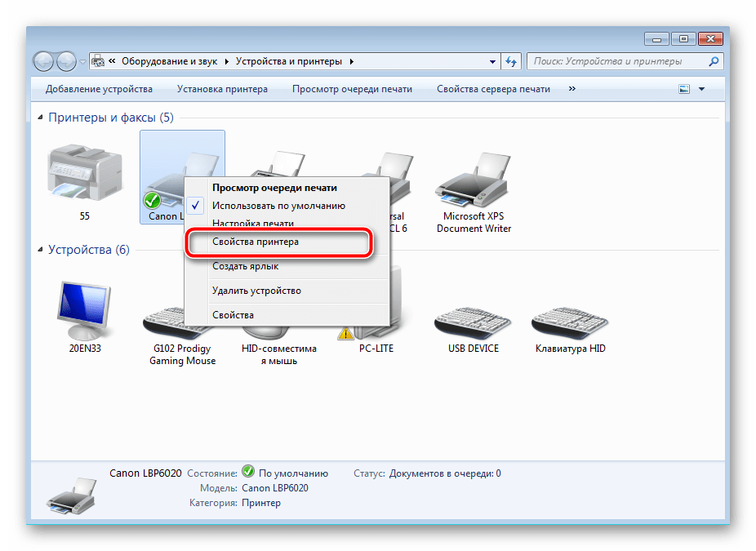Click Свойства сервера печати toolbar button
Screen dimensions: 756x551
(x=493, y=89)
